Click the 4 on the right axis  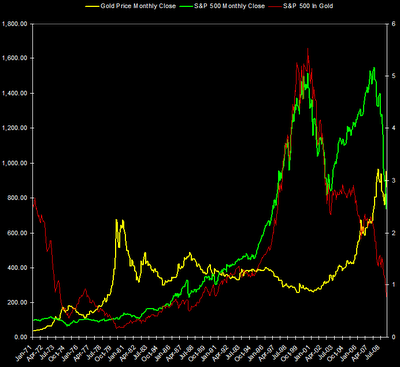[394, 128]
